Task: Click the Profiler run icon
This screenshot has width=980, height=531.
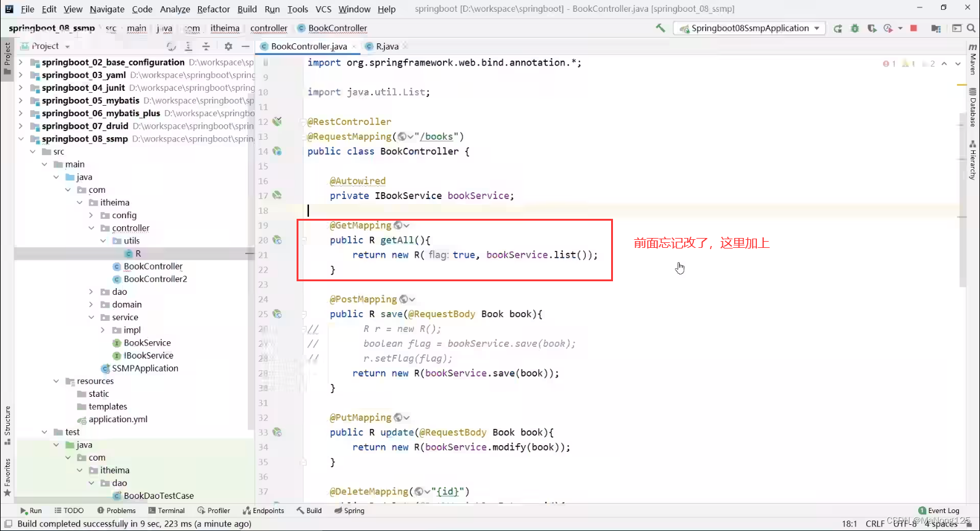Action: tap(888, 28)
